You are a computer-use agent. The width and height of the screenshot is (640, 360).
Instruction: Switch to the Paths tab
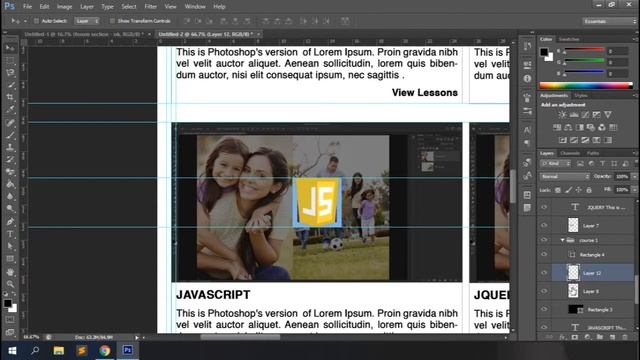pyautogui.click(x=593, y=153)
